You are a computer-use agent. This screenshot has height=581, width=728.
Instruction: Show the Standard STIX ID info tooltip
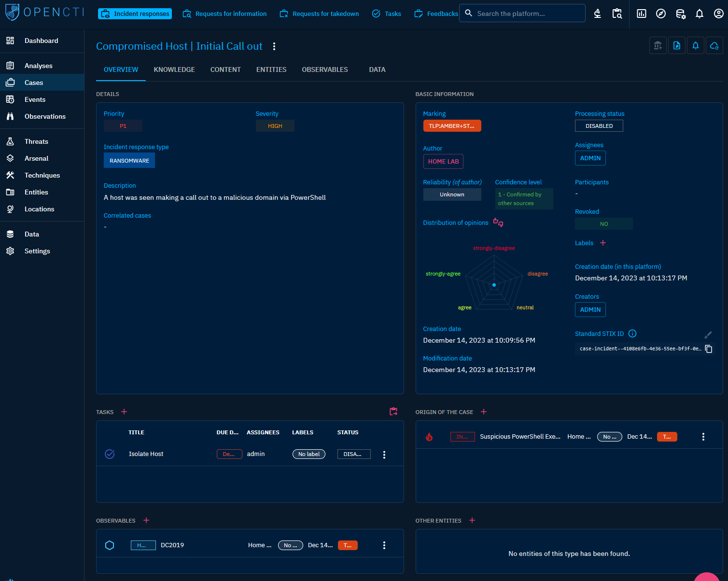pyautogui.click(x=632, y=333)
